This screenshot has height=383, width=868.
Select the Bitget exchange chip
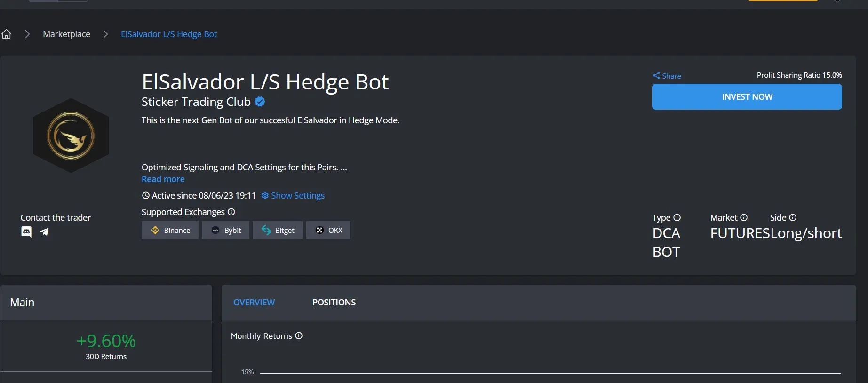click(x=278, y=230)
